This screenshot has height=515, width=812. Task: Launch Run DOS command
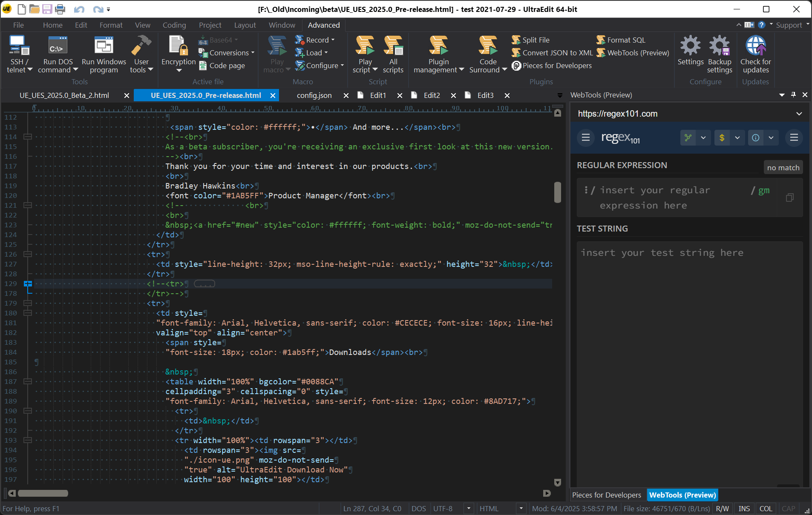coord(58,54)
